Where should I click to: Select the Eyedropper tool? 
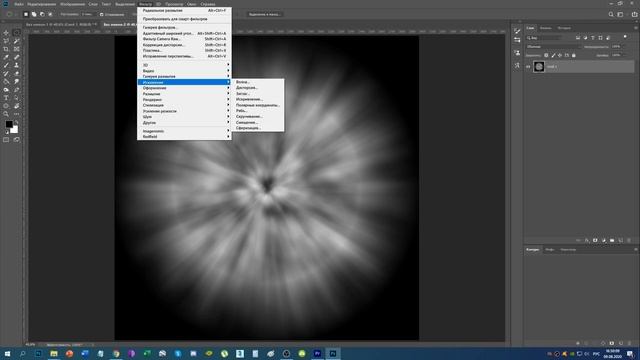pos(6,57)
